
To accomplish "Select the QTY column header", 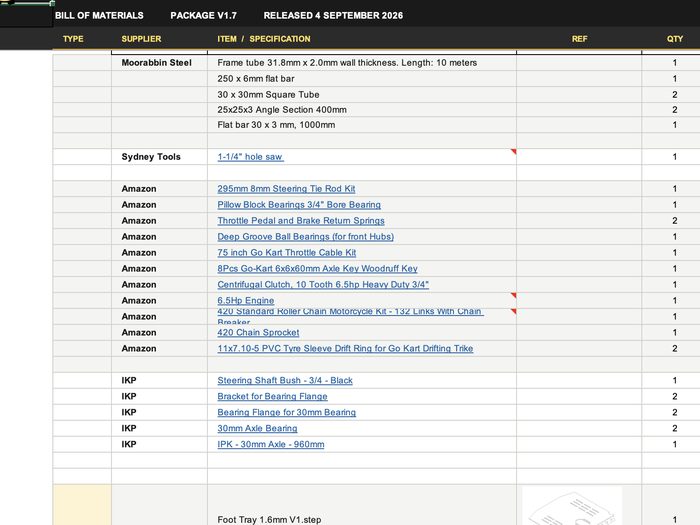I will click(675, 39).
